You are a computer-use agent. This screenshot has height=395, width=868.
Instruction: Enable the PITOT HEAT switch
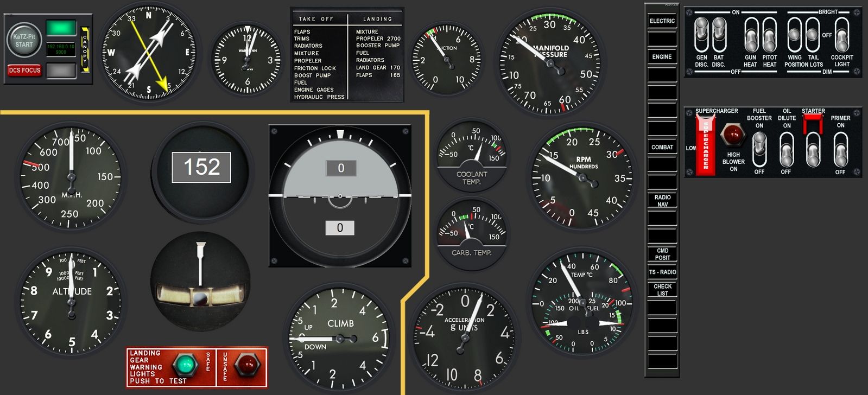769,35
